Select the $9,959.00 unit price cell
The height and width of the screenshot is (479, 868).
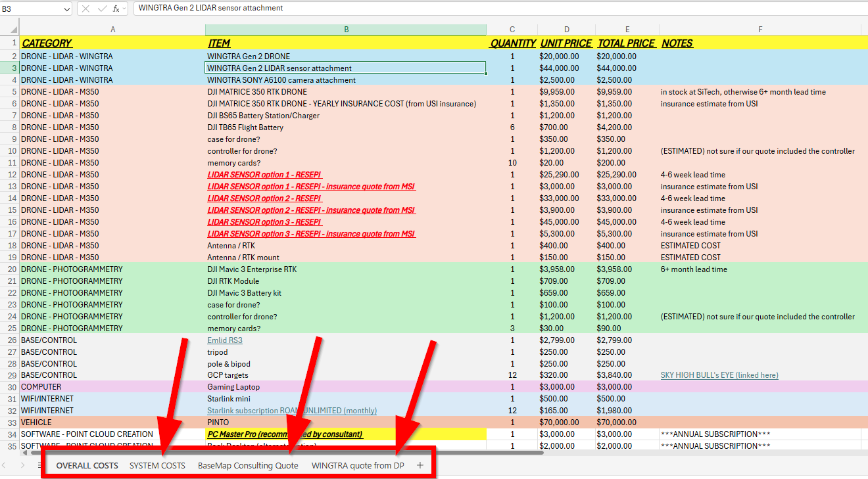pyautogui.click(x=567, y=91)
